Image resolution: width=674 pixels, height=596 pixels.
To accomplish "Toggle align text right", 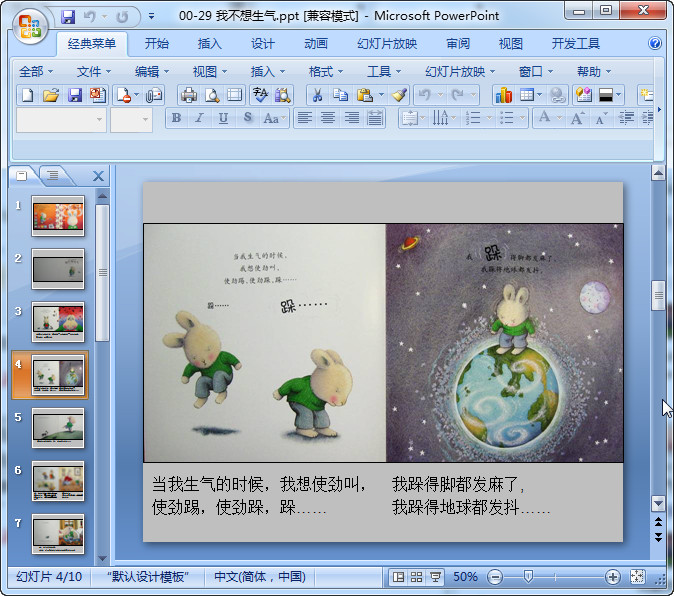I will 352,118.
